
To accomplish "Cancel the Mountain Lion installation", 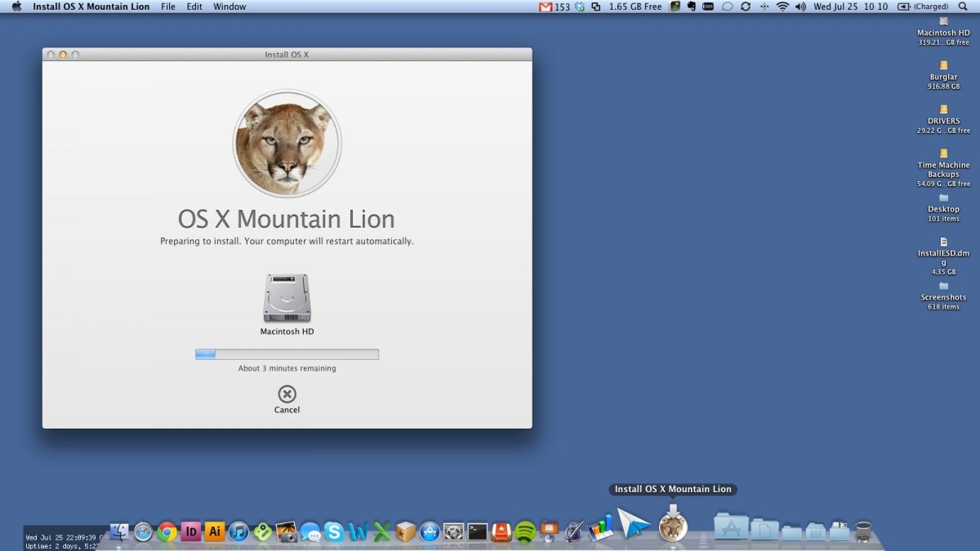I will [287, 398].
